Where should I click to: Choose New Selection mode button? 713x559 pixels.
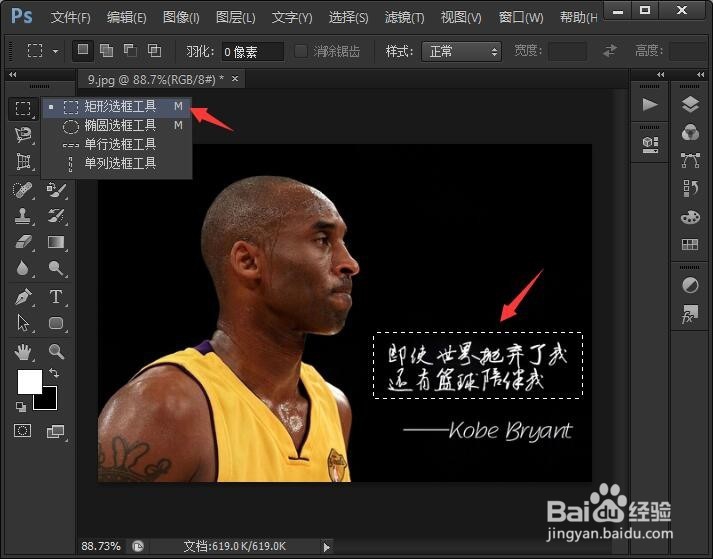[x=83, y=50]
